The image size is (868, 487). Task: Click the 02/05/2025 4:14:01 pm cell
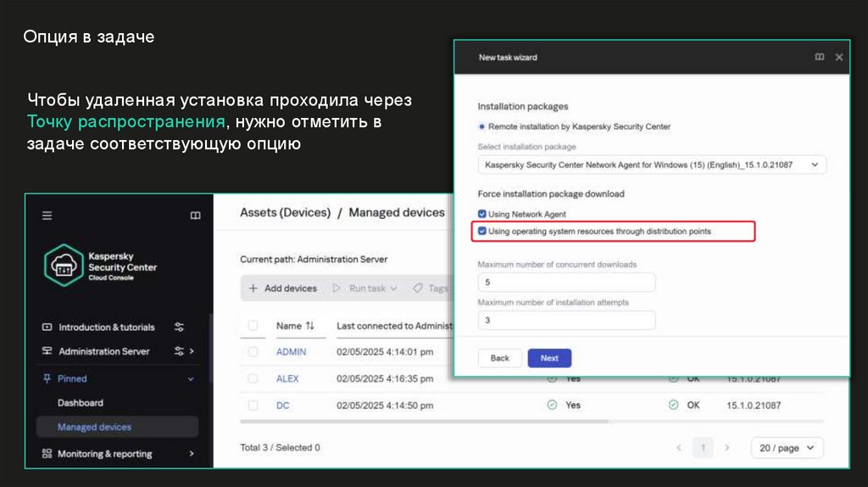click(385, 352)
